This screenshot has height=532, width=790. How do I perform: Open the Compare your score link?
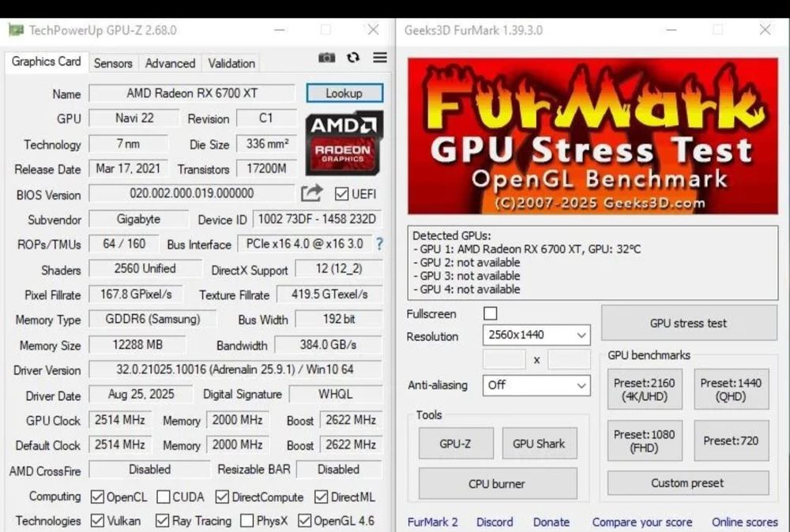pyautogui.click(x=642, y=523)
